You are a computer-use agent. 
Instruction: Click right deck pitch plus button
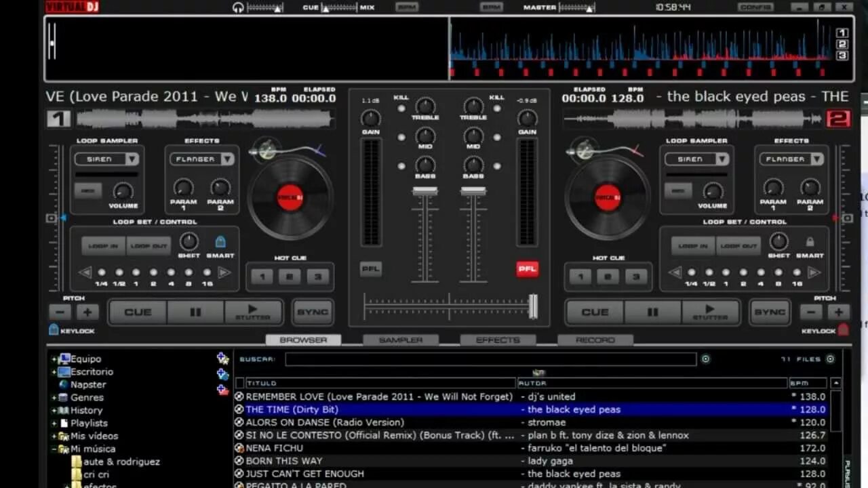839,312
